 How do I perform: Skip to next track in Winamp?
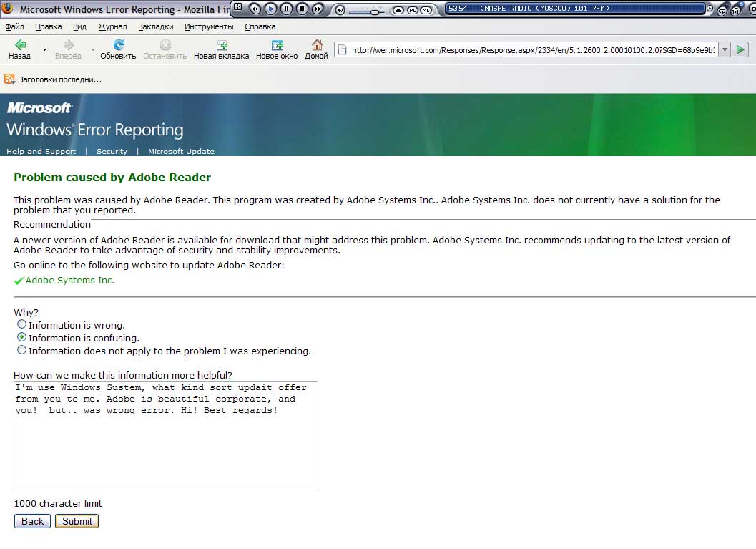pos(318,9)
